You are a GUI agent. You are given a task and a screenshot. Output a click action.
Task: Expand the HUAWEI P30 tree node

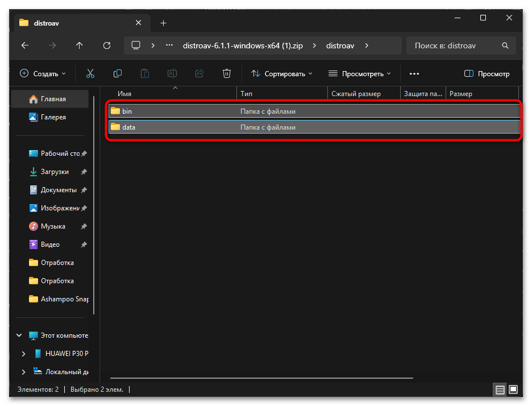point(23,354)
